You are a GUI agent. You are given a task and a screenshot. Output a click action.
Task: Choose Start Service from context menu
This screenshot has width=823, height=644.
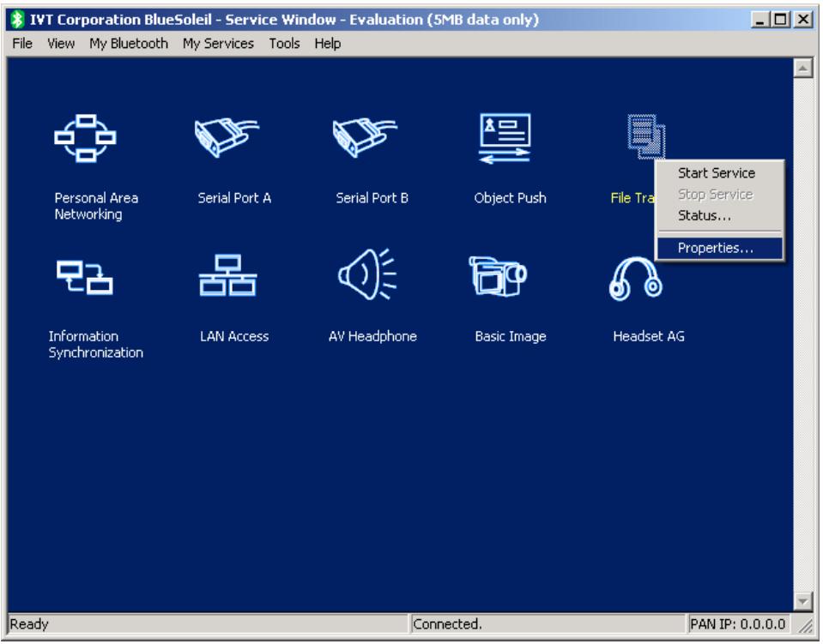(x=719, y=173)
